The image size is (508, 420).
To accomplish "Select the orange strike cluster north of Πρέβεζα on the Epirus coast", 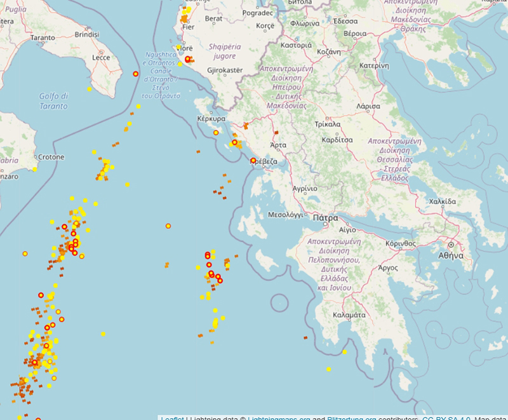I will click(246, 126).
